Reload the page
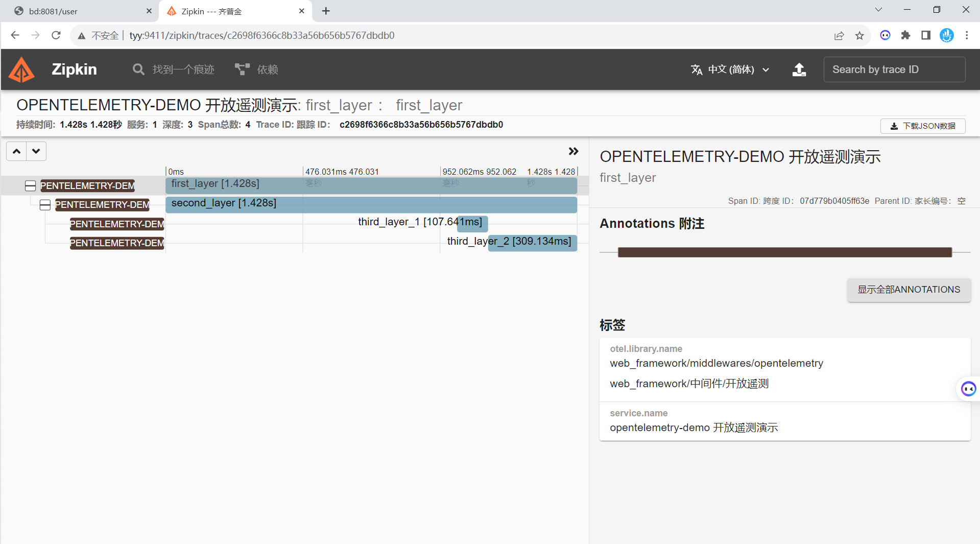The height and width of the screenshot is (544, 980). [56, 35]
